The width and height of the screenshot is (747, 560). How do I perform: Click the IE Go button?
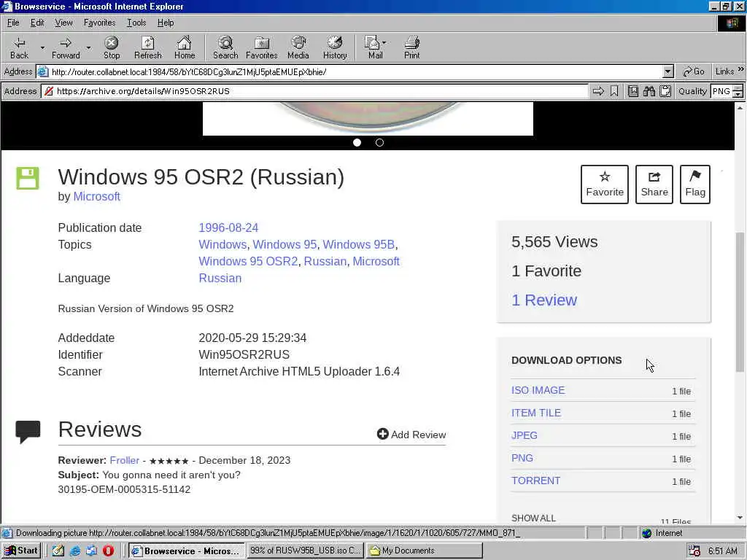[694, 71]
